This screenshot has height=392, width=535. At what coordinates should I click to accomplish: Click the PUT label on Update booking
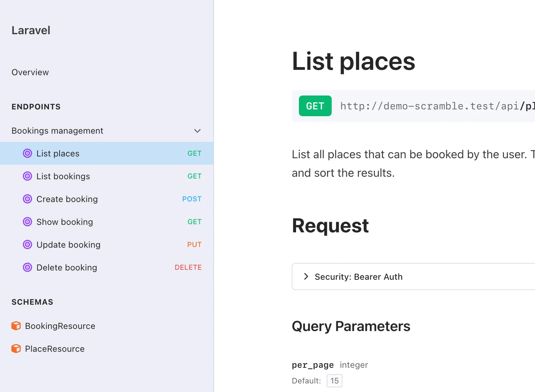[194, 244]
